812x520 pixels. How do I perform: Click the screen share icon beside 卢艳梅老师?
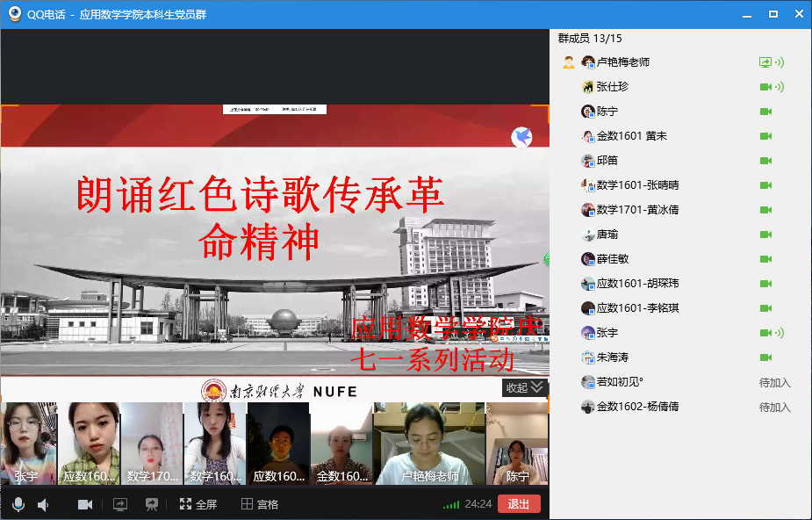(765, 62)
